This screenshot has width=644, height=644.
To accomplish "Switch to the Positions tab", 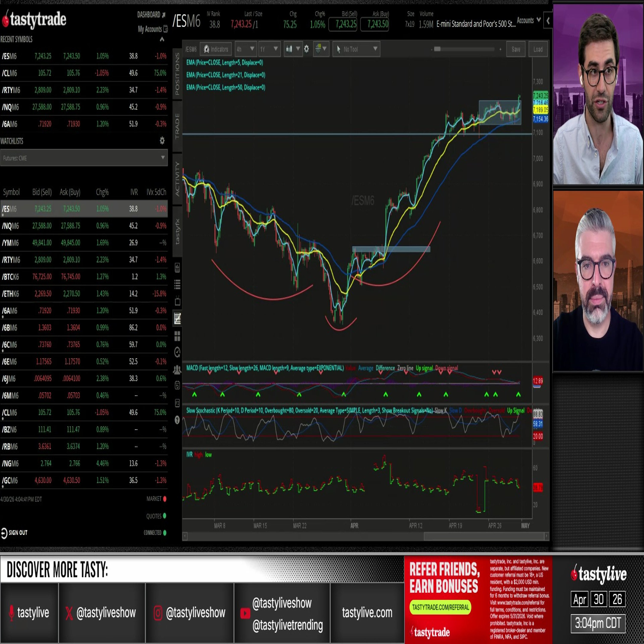I will coord(177,73).
